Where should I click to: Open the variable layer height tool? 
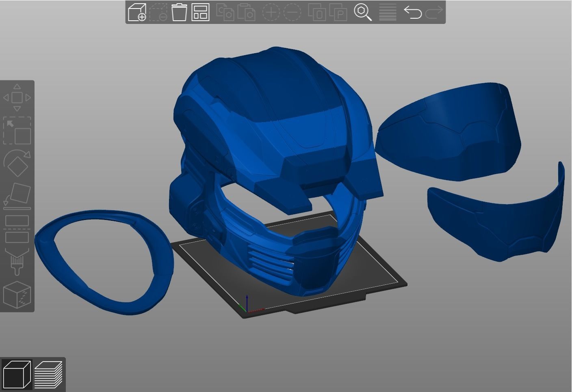point(388,12)
